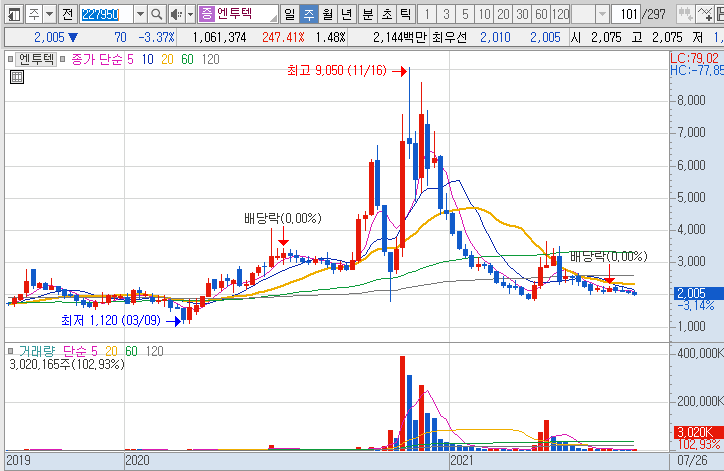The image size is (724, 471).
Task: Switch to the minute 분 chart
Action: point(368,14)
